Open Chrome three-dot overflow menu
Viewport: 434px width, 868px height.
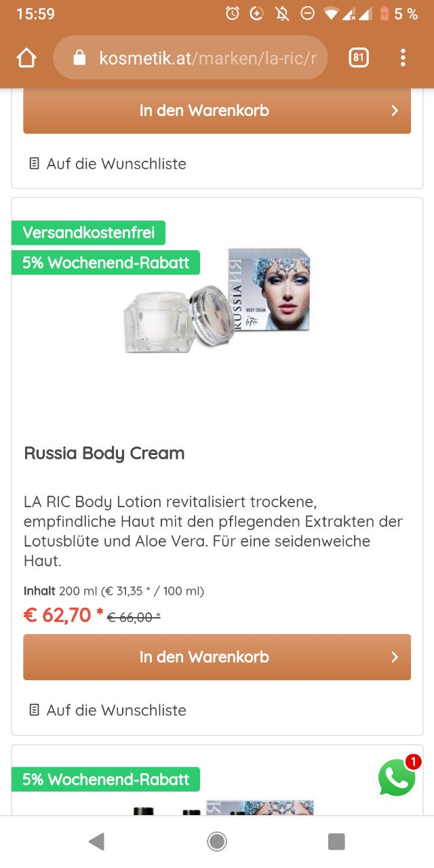click(x=403, y=58)
